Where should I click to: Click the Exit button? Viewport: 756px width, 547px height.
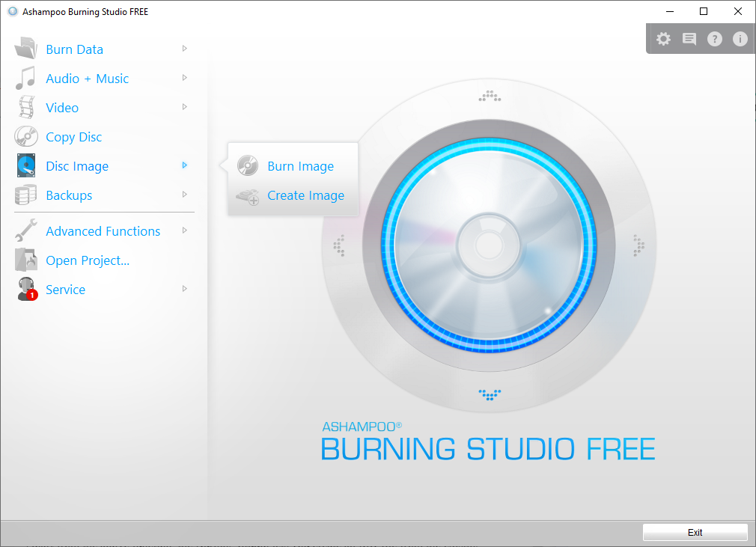point(695,532)
